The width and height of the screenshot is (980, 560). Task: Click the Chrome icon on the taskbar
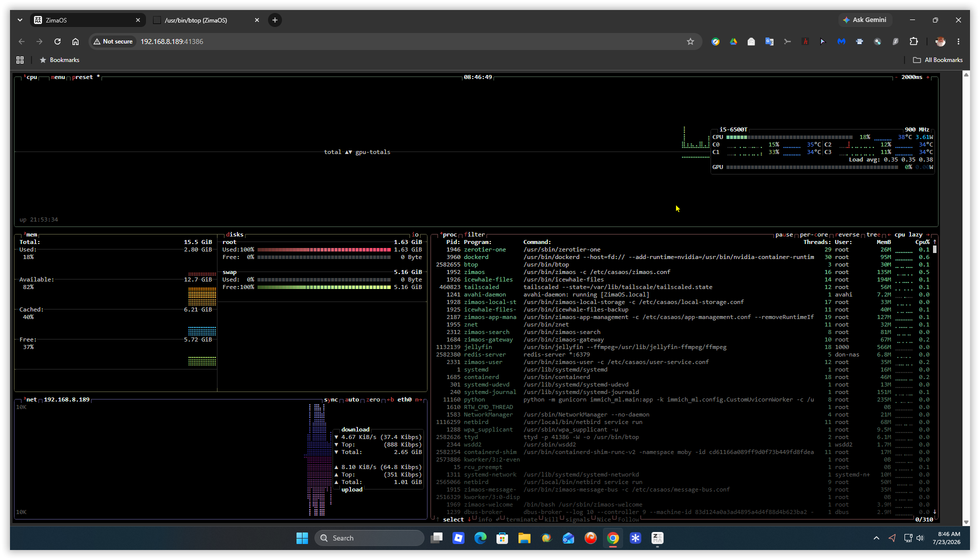613,538
